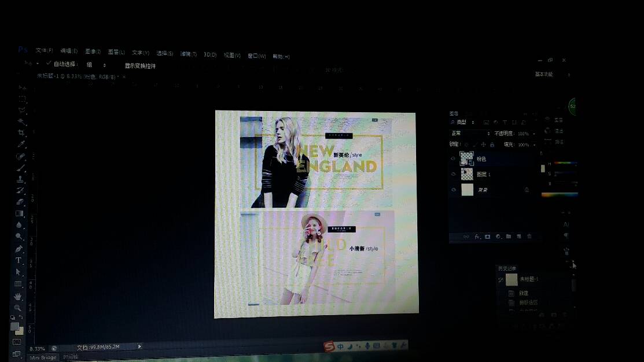This screenshot has width=644, height=362.
Task: Select the Zoom tool in toolbox
Action: (18, 308)
